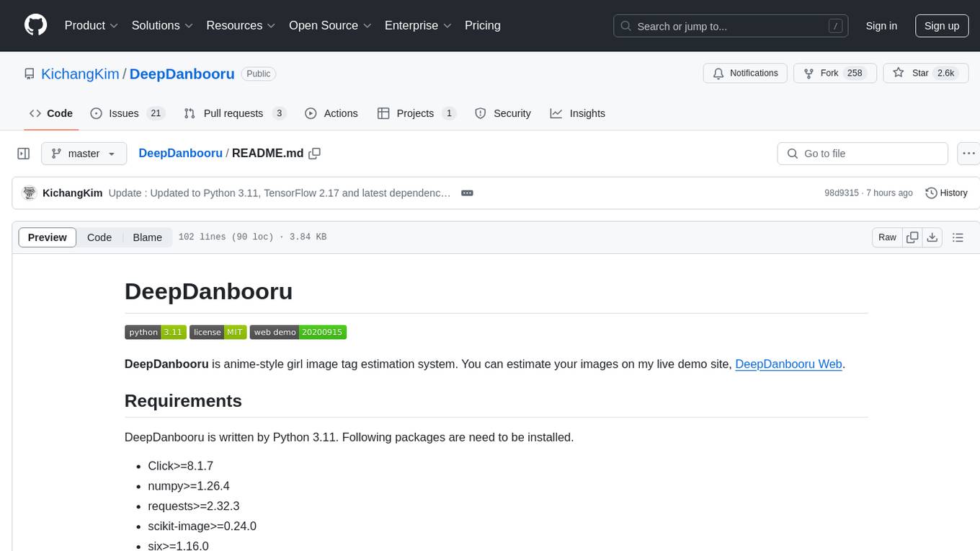Click the 102 lines file info text
Screen dimensions: 980x551
click(252, 237)
